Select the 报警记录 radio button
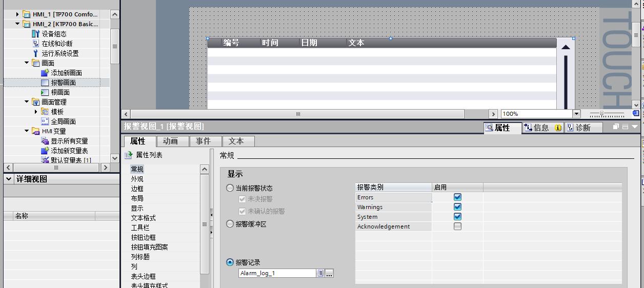 (x=230, y=262)
